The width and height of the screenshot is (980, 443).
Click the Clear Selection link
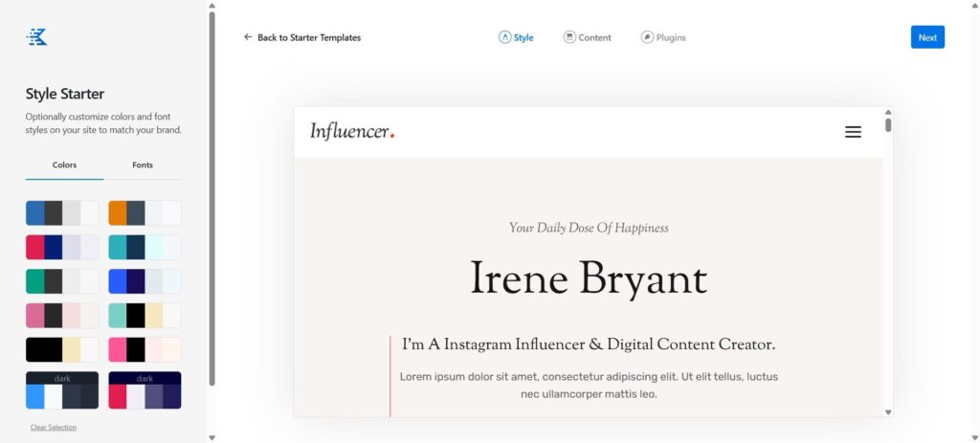tap(54, 428)
